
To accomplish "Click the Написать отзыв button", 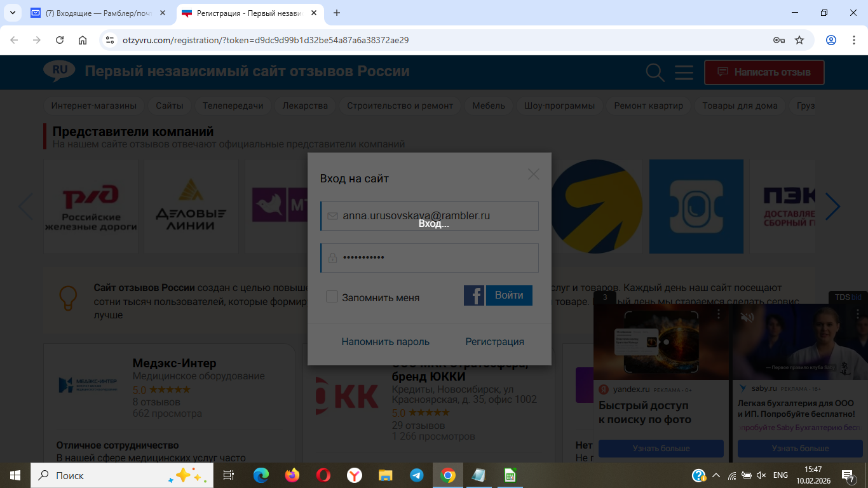I will [764, 72].
